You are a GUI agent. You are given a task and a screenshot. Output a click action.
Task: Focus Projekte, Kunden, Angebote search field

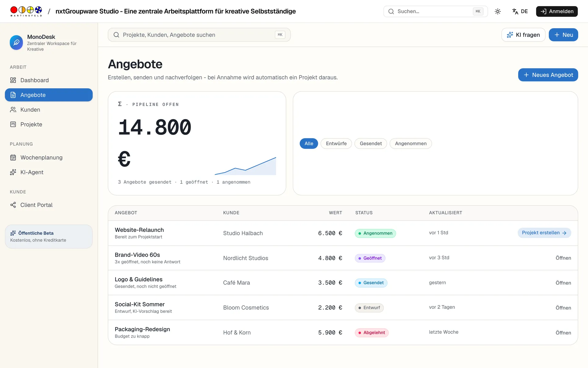point(199,35)
